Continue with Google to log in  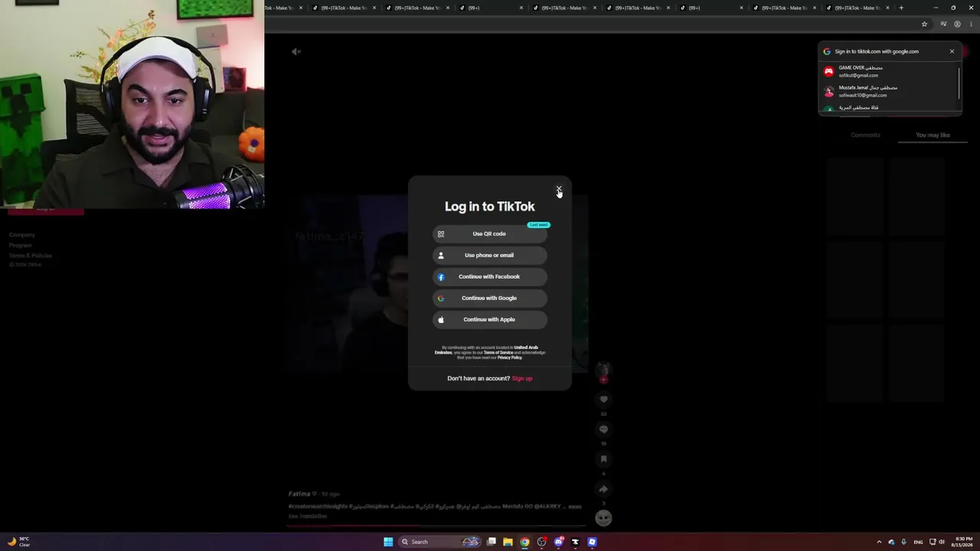pos(489,298)
